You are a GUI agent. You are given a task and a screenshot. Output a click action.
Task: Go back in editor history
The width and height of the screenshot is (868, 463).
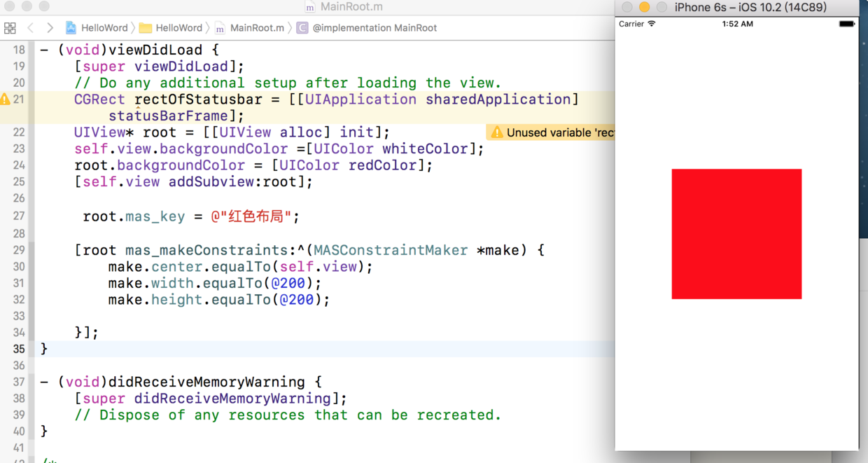coord(30,28)
